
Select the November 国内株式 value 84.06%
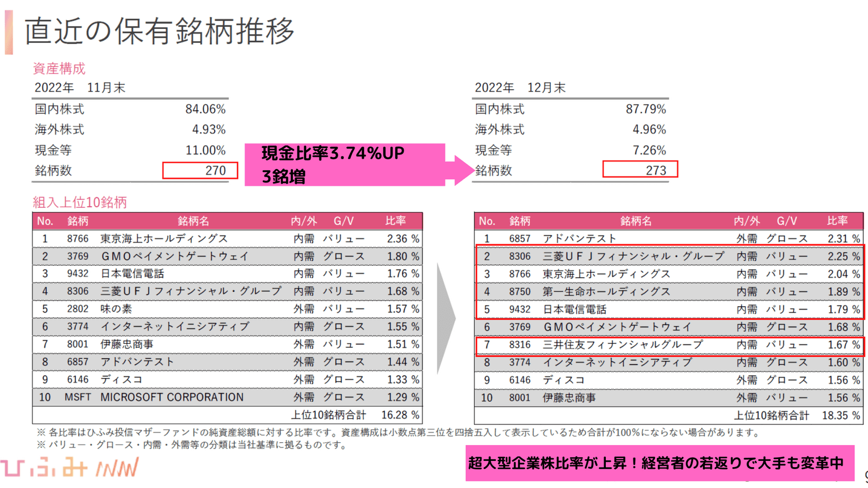205,109
